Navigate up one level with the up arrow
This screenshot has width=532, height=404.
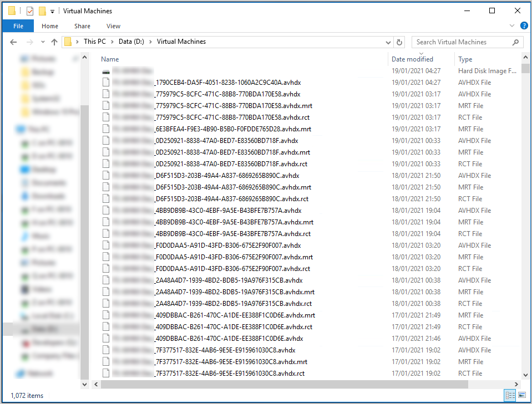[x=54, y=41]
